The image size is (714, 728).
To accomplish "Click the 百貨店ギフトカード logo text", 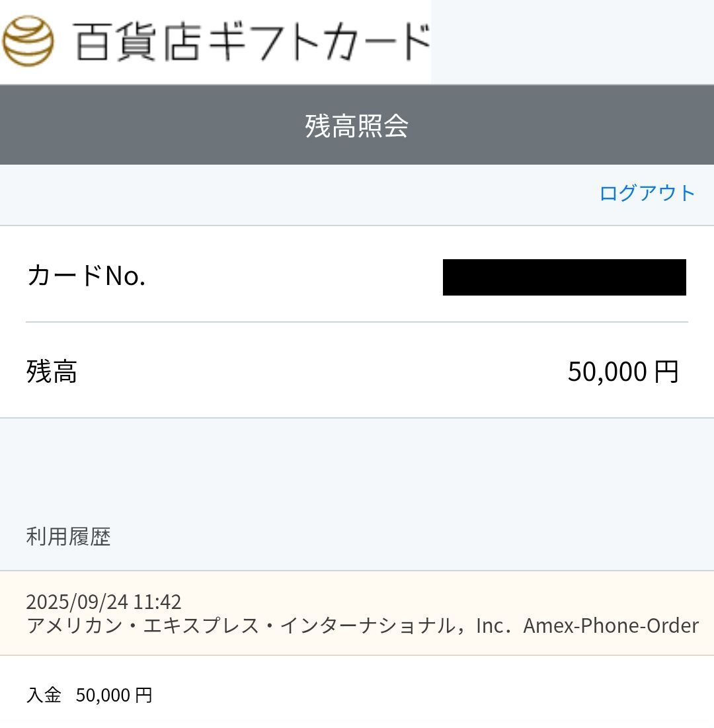I will click(251, 41).
